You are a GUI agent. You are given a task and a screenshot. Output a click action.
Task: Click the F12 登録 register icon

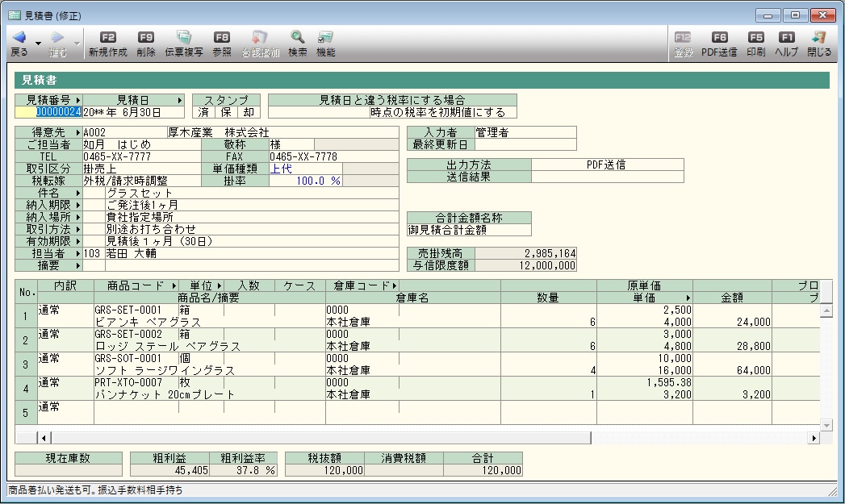(x=683, y=37)
